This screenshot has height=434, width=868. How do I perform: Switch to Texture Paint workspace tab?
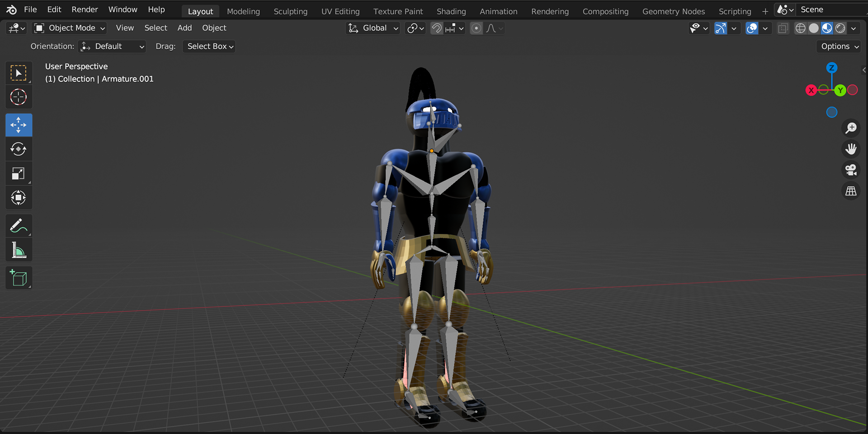point(398,11)
